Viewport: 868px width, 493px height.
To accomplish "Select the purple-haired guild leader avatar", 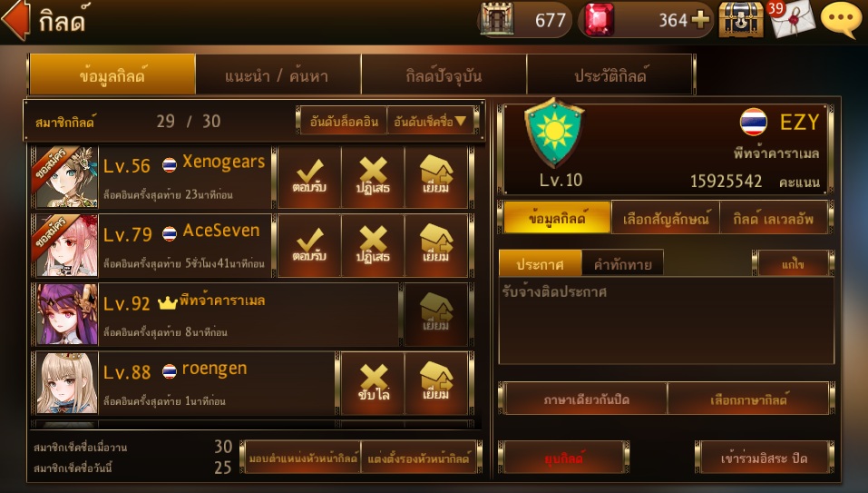I will [66, 315].
